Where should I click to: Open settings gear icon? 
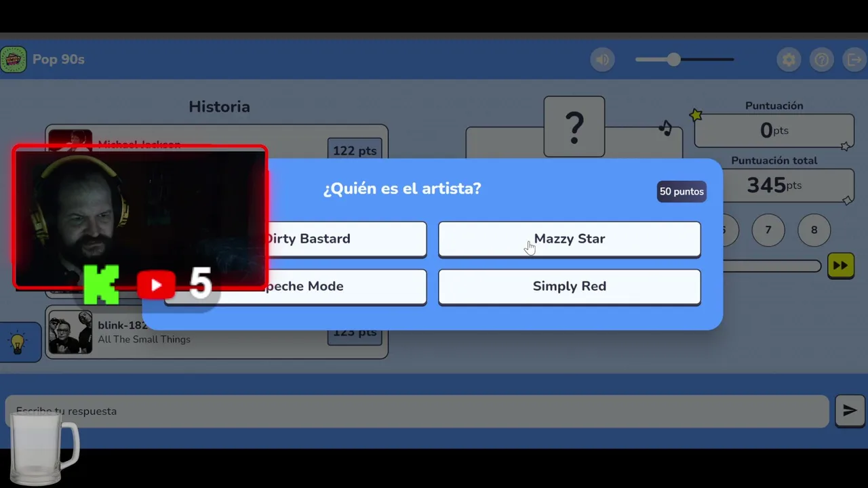tap(789, 60)
